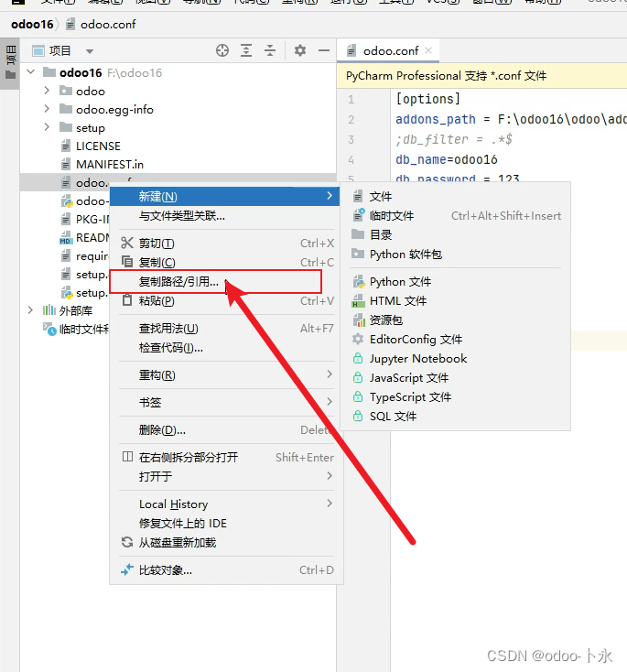Click the 项目 vertical tool window tab

[x=10, y=62]
